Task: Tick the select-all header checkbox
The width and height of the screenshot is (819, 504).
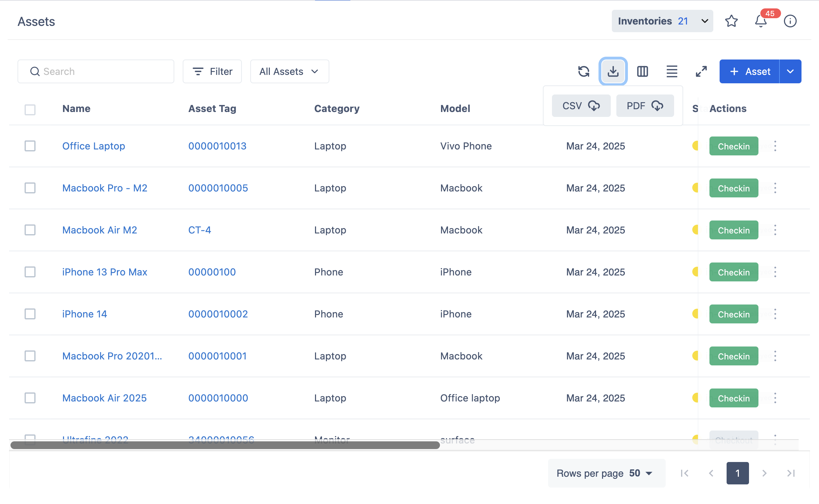Action: point(30,110)
